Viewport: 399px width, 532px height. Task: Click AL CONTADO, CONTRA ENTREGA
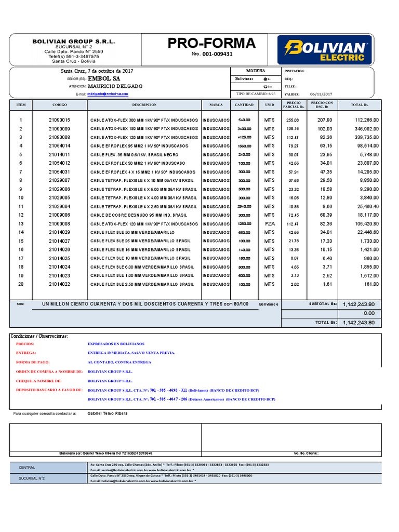pyautogui.click(x=119, y=362)
